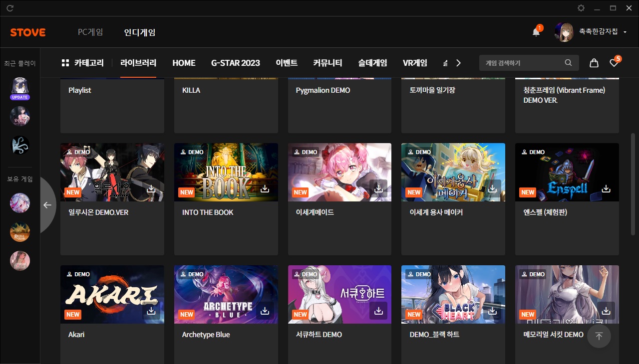
Task: Select the 커뮤니티 tab
Action: click(x=327, y=63)
